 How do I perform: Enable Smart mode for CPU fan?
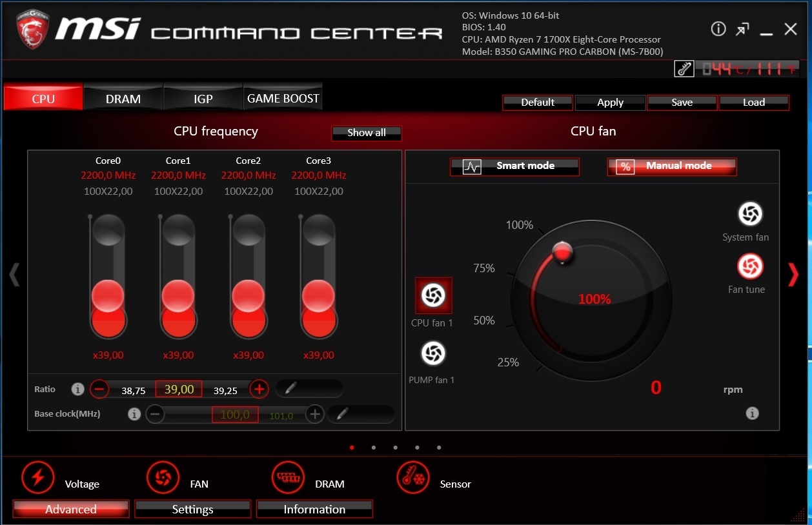point(514,166)
